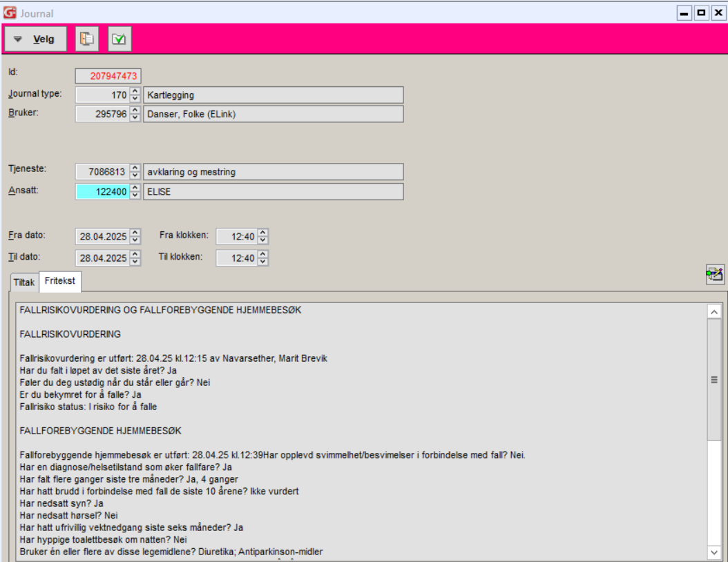Click the exit door icon in toolbar
This screenshot has height=562, width=728.
coord(87,39)
